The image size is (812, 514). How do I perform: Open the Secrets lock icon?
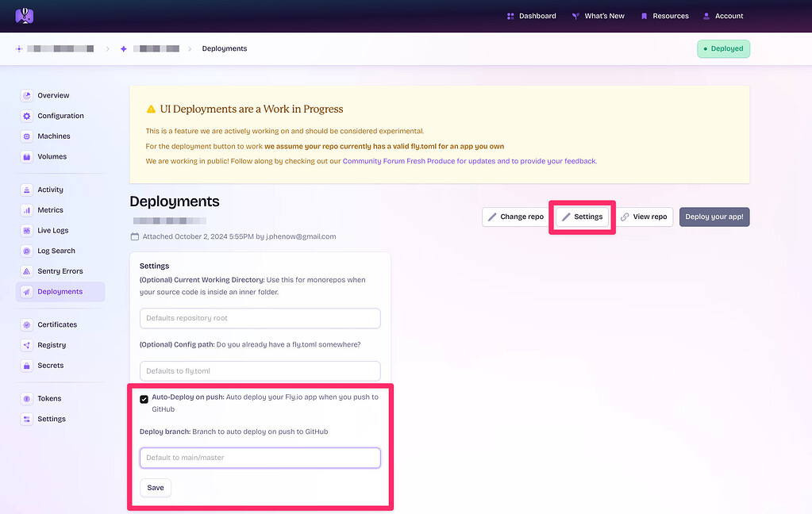point(26,365)
